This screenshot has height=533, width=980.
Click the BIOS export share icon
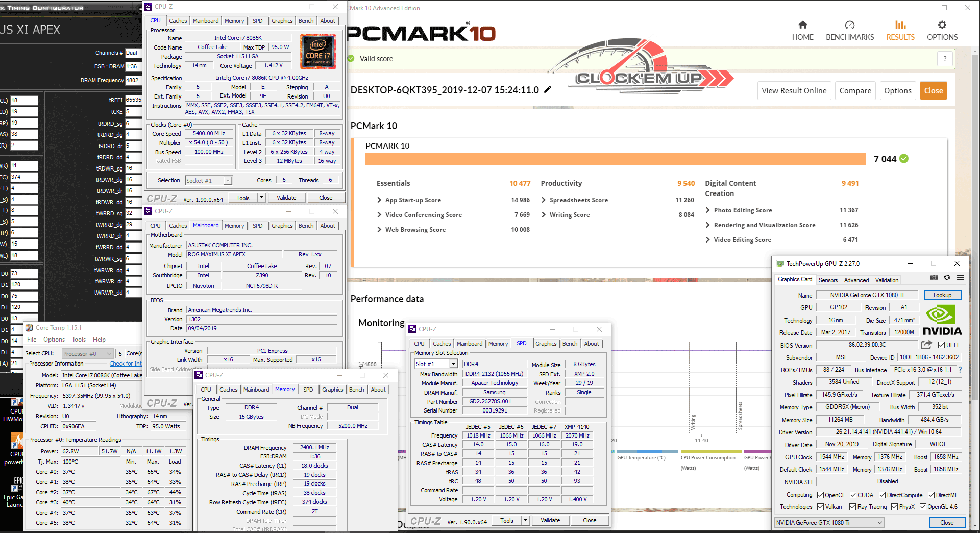point(926,345)
